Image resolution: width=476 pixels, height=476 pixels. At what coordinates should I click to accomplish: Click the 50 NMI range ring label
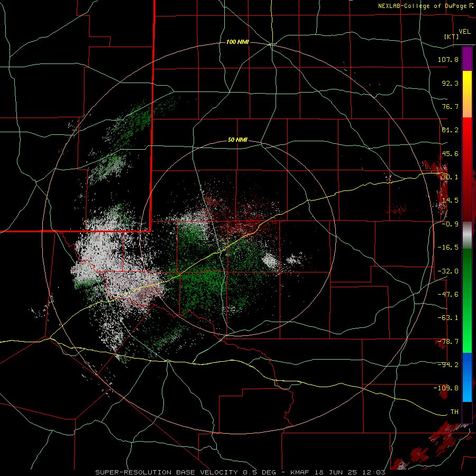[237, 140]
